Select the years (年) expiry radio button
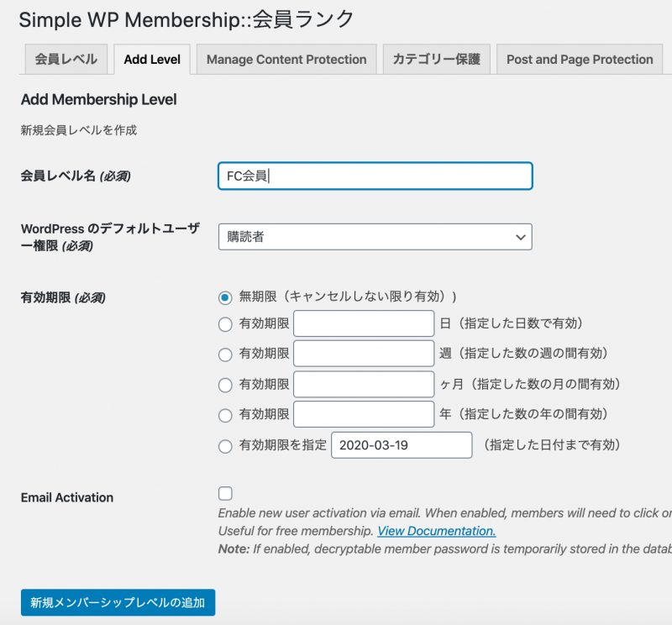Viewport: 672px width, 625px height. [225, 415]
